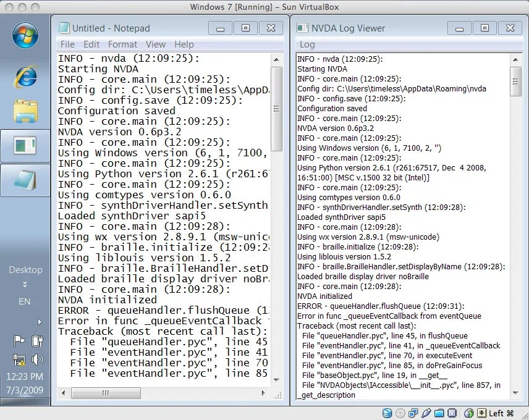The image size is (529, 420).
Task: Click VirtualBox shared folders status icon
Action: pos(439,413)
